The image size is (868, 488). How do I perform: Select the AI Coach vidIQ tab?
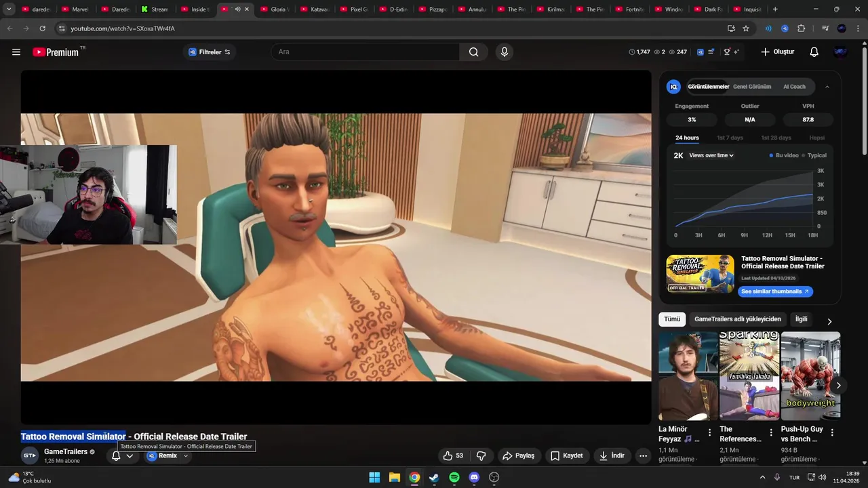coord(794,87)
